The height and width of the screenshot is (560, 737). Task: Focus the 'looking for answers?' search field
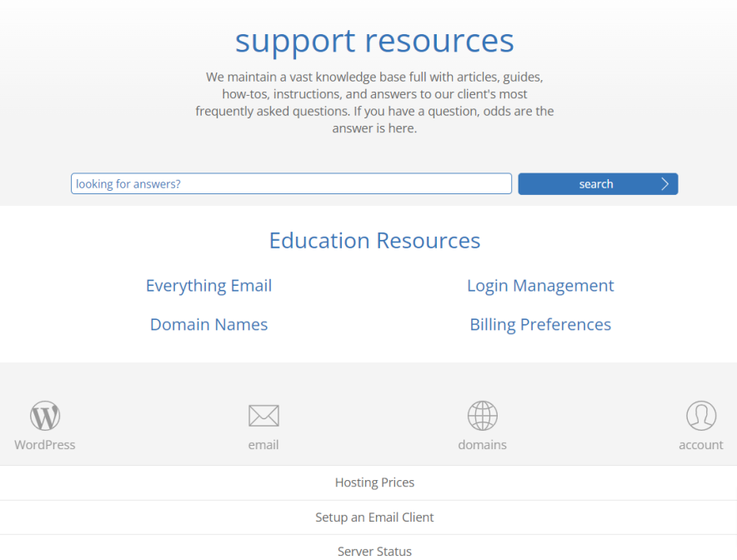(x=292, y=183)
